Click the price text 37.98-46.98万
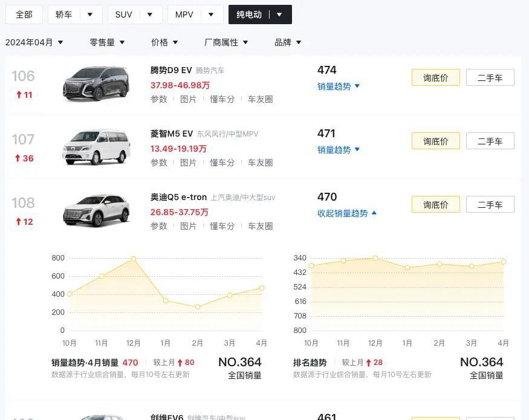529x420 pixels. (x=180, y=85)
